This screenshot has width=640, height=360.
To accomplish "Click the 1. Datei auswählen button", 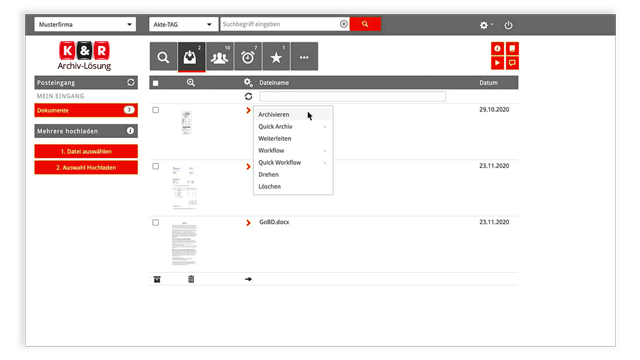I will tap(86, 151).
